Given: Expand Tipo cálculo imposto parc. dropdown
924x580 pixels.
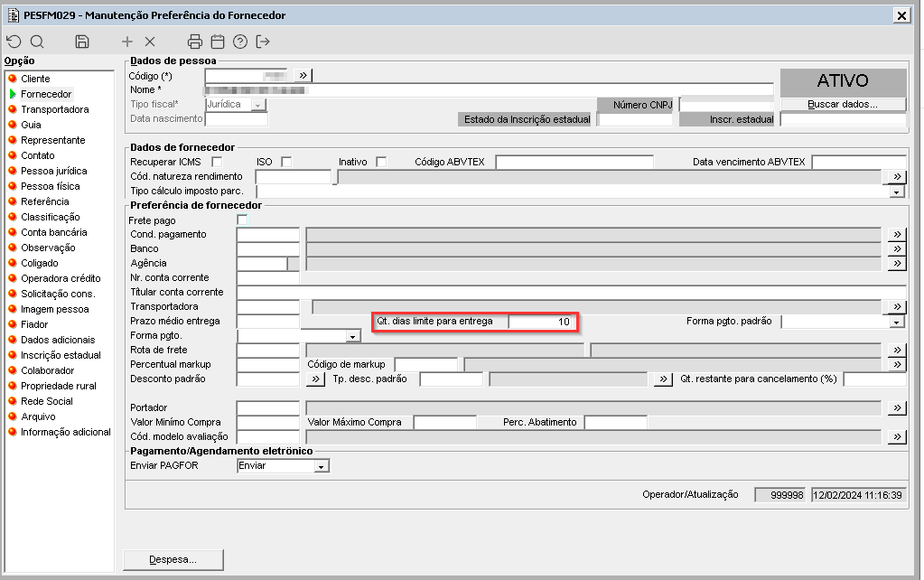Looking at the screenshot, I should [896, 192].
